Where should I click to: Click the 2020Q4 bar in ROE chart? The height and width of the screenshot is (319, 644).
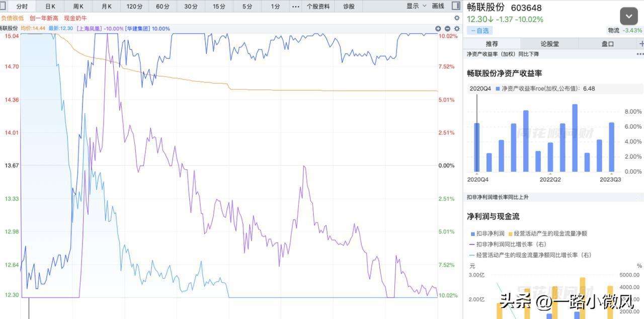(476, 147)
